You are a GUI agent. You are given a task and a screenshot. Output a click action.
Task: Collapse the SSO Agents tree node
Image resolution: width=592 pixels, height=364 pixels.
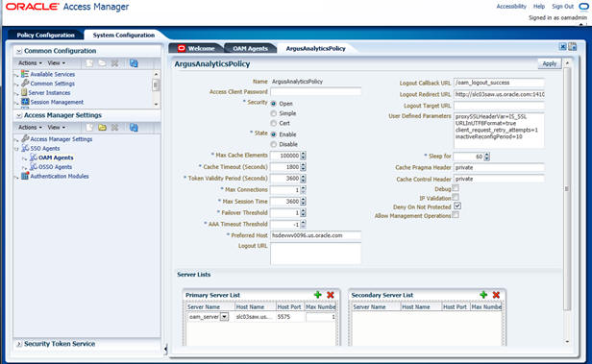pos(16,149)
